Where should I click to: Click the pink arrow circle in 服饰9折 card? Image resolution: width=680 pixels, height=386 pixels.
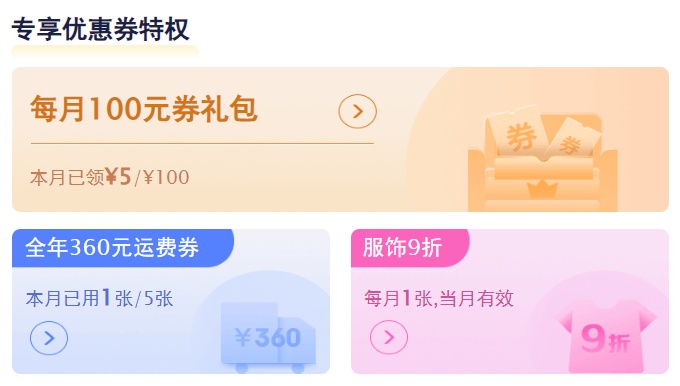coord(389,337)
